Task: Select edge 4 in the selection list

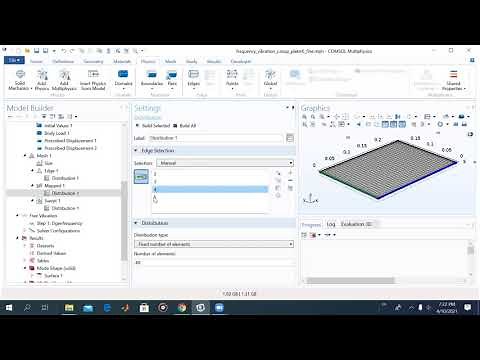Action: [x=210, y=189]
